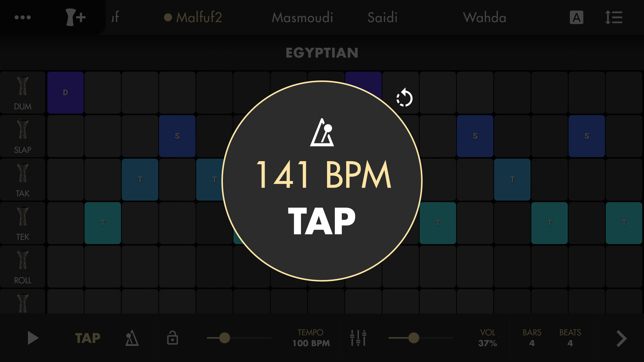Click the reset tempo circular arrow
Viewport: 644px width, 362px height.
(405, 98)
